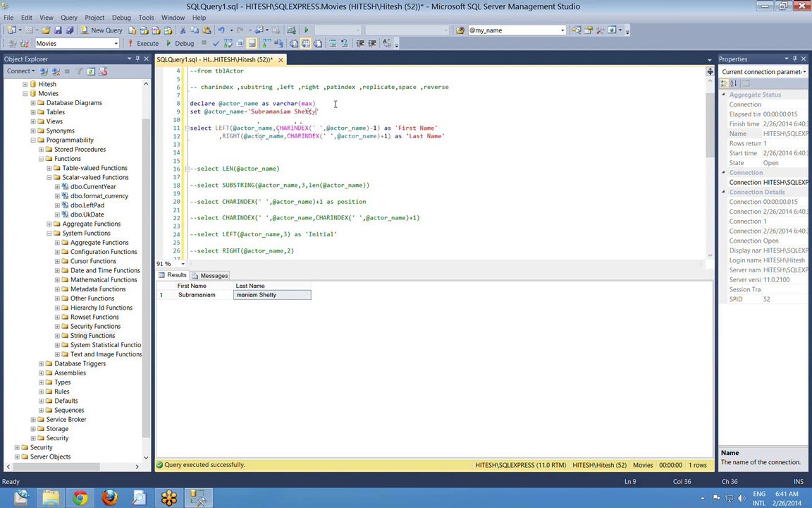Screen dimensions: 812x508
Task: Click the Save floppy disk icon
Action: coord(58,30)
